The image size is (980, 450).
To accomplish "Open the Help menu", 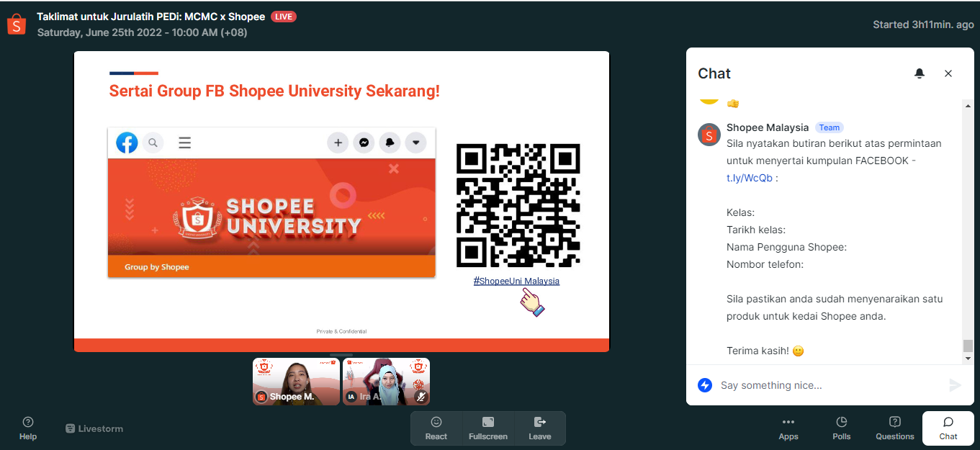I will pos(28,428).
